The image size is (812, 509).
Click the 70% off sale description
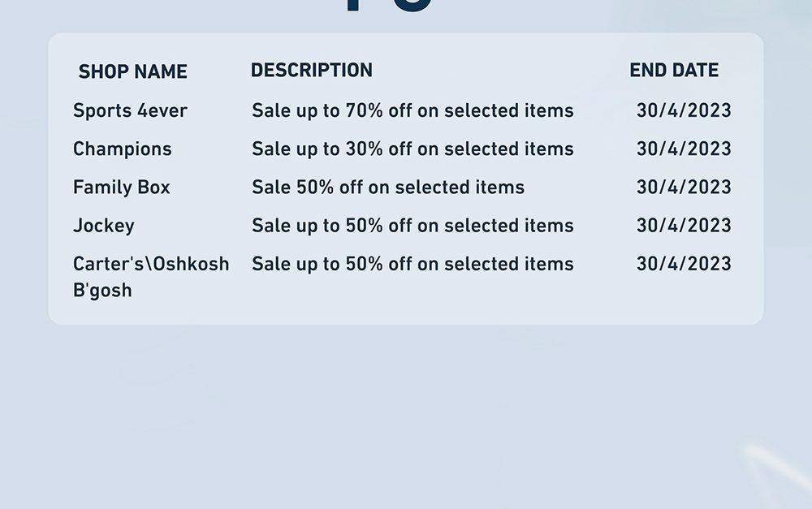coord(412,110)
